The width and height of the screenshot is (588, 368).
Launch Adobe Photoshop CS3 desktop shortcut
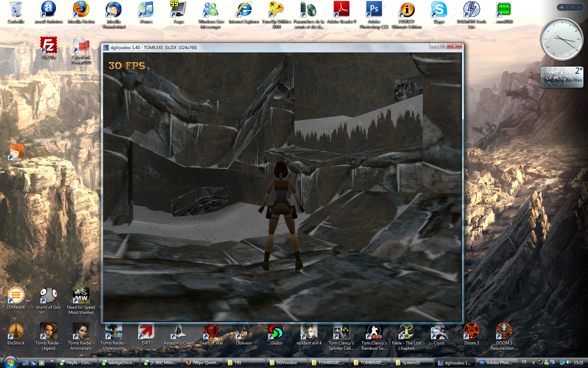pos(374,15)
